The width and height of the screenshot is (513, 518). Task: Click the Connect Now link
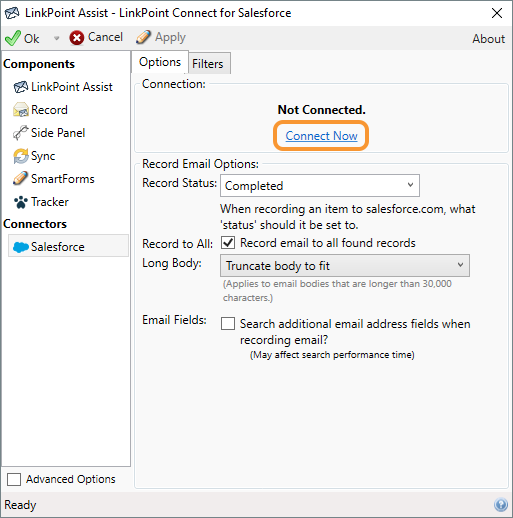click(321, 136)
